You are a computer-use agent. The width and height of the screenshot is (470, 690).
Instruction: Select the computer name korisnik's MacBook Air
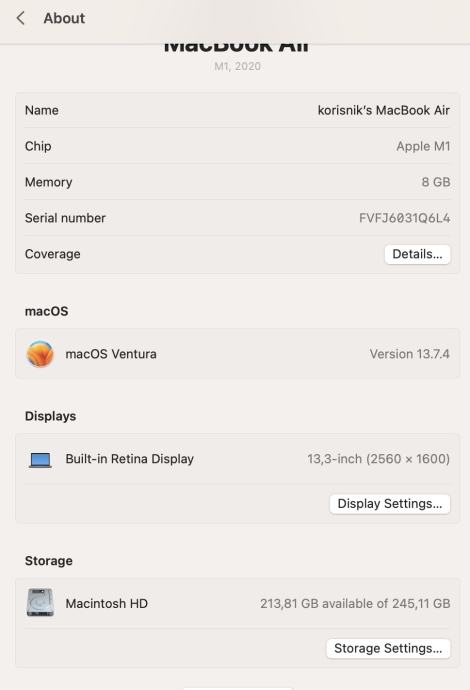click(x=384, y=110)
